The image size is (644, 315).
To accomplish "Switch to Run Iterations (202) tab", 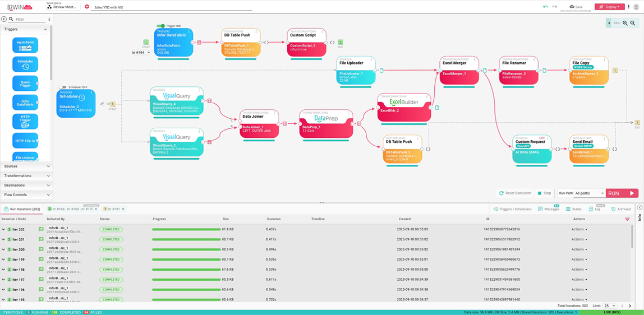I will pyautogui.click(x=22, y=209).
